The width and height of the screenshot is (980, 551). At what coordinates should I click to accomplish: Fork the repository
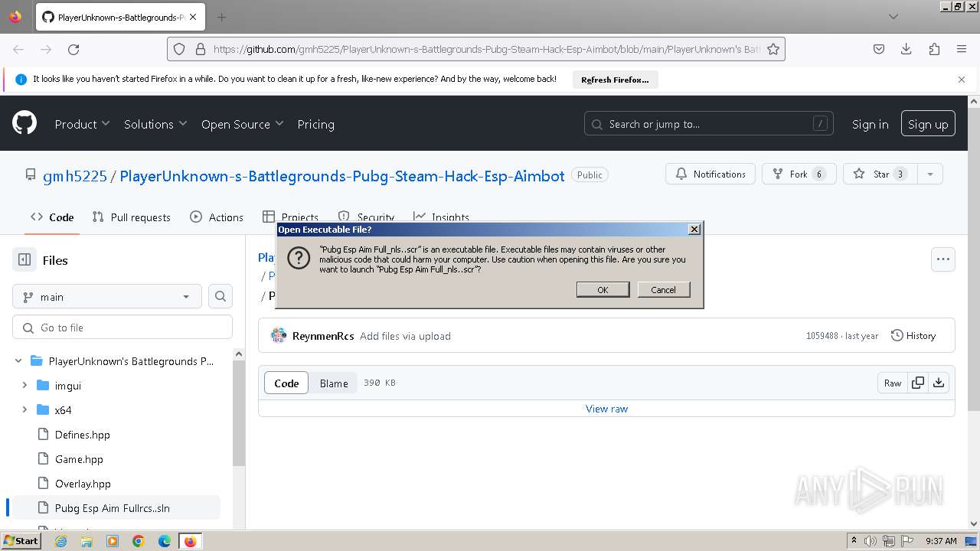pyautogui.click(x=799, y=174)
